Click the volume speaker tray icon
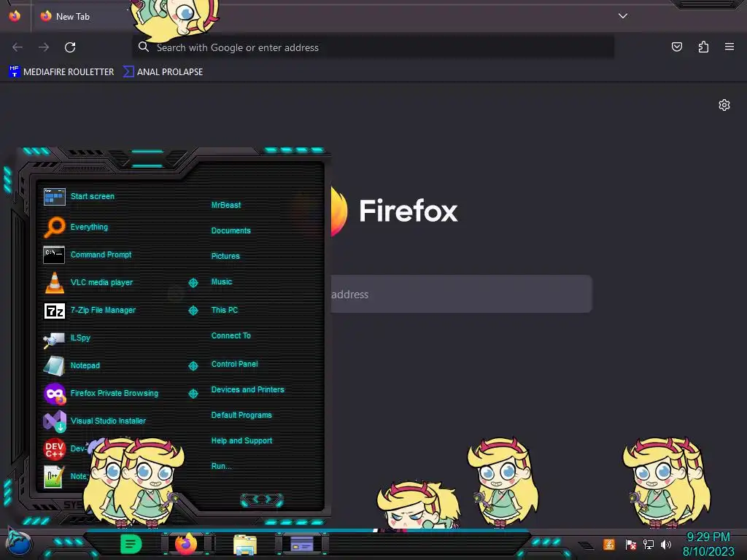This screenshot has height=560, width=747. pos(665,544)
